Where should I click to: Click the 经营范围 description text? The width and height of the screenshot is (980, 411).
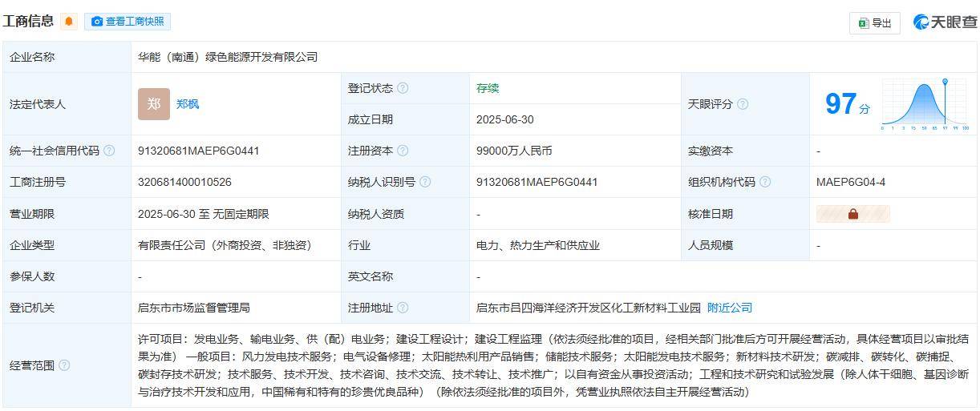click(x=553, y=365)
